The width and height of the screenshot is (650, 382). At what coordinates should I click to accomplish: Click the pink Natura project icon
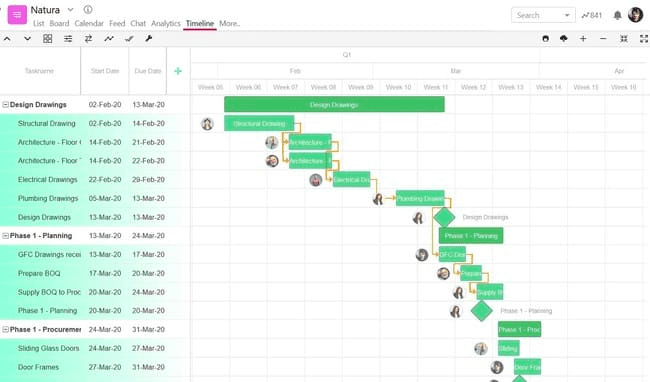[x=17, y=15]
